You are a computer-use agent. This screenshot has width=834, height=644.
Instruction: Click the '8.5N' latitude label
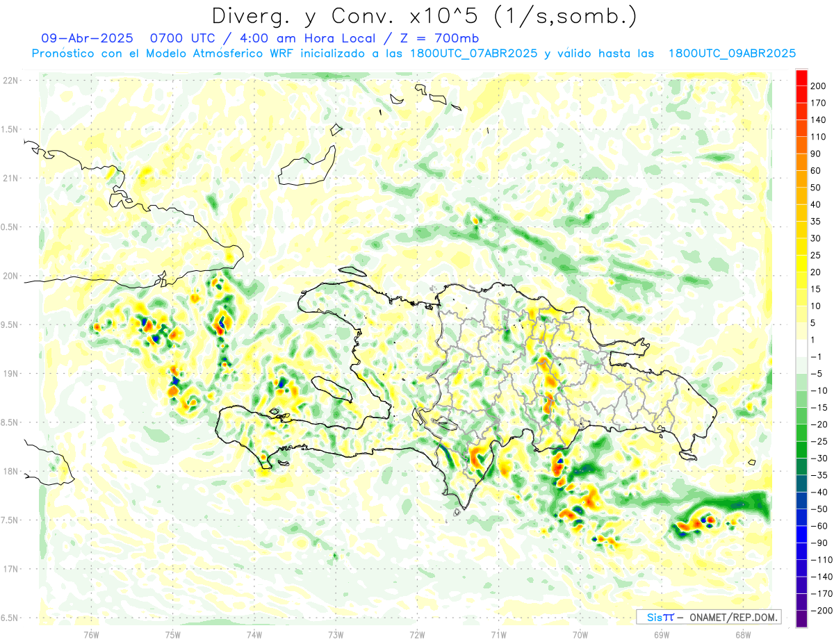click(x=10, y=422)
